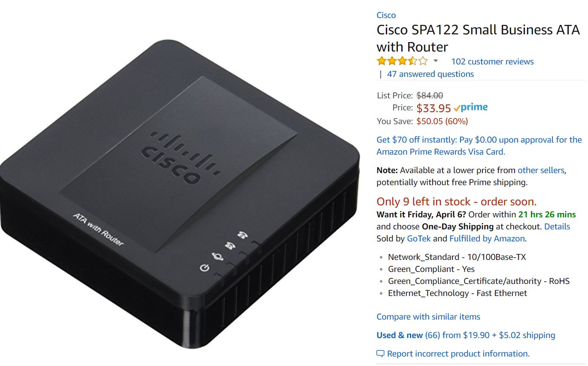Click Report incorrect product information
The image size is (588, 366).
(458, 354)
